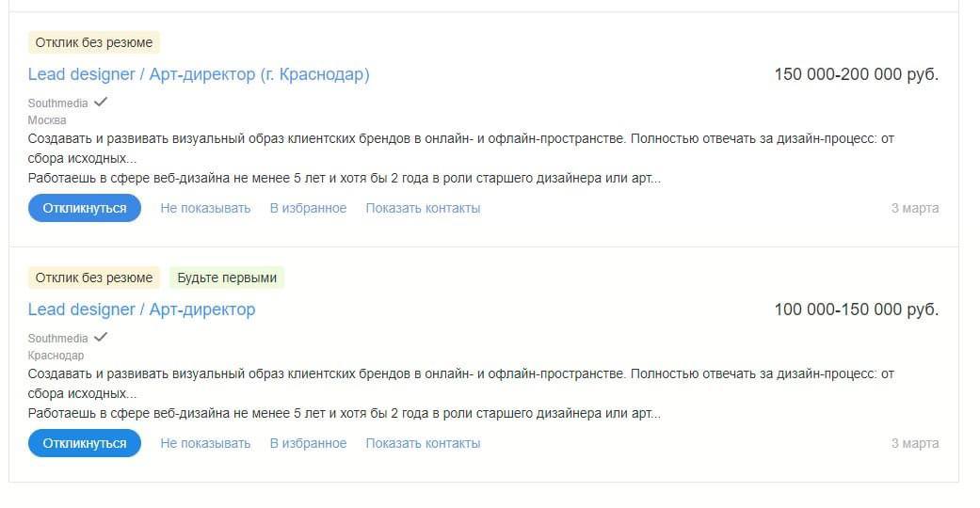Click "Не показывать" on the Москва vacancy
The image size is (980, 508).
(x=205, y=208)
